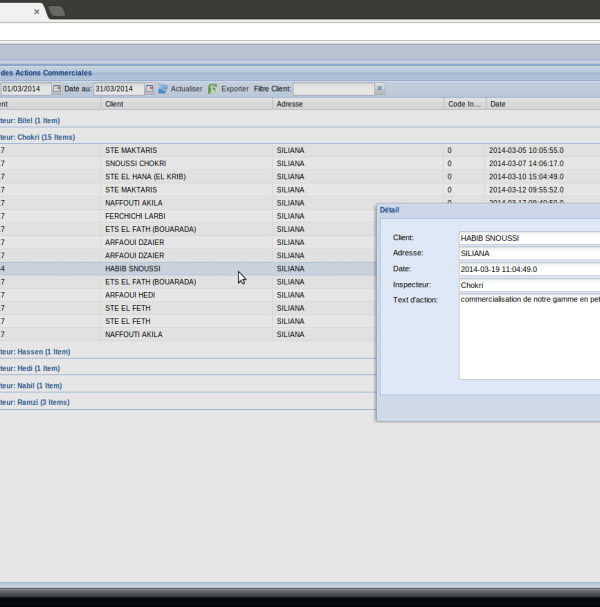Click in the Filtre Client input
The height and width of the screenshot is (607, 600).
click(333, 89)
